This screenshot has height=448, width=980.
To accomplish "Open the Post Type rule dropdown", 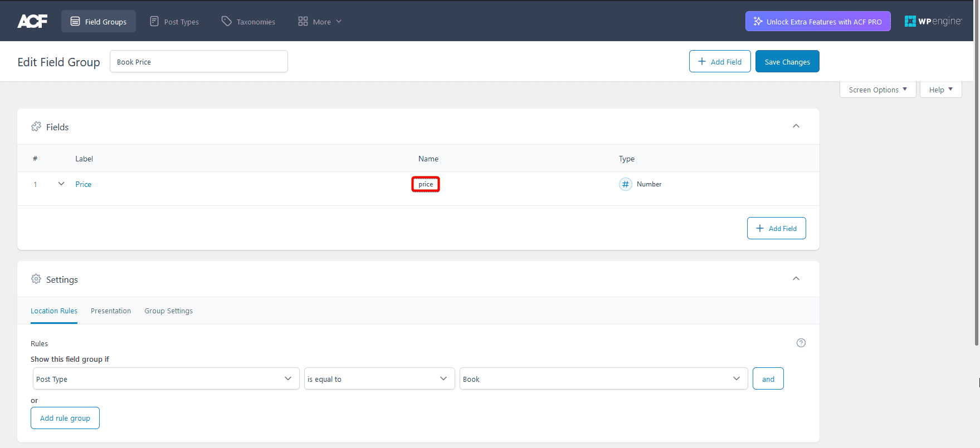I will click(165, 379).
